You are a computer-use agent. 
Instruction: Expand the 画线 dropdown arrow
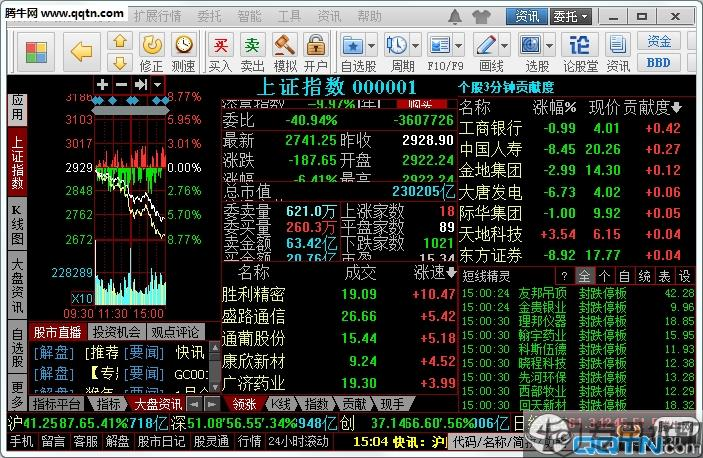point(504,45)
